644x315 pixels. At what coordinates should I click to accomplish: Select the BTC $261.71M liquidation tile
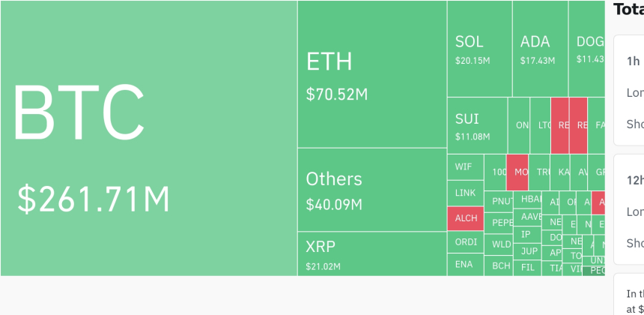(149, 138)
